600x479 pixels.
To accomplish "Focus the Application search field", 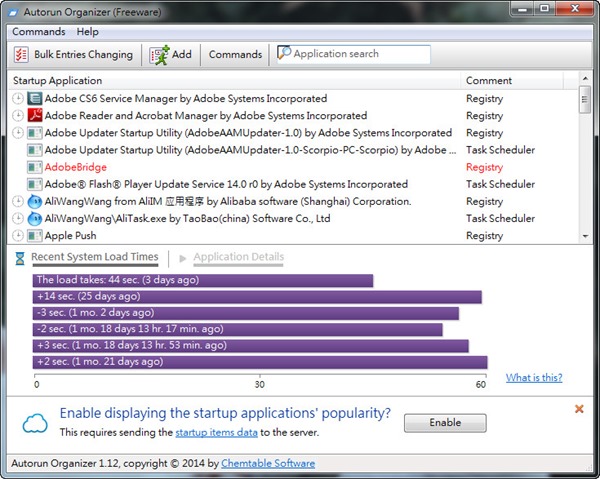I will pyautogui.click(x=354, y=54).
